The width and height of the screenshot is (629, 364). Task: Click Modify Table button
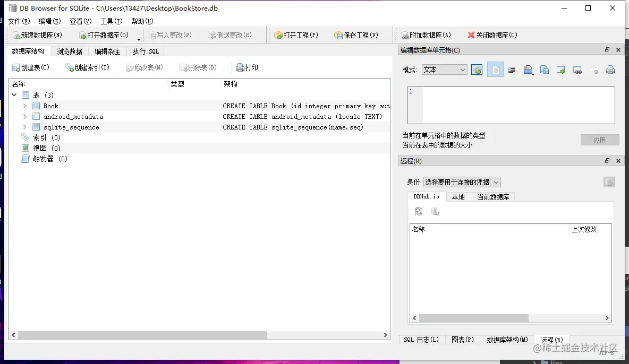tap(144, 67)
